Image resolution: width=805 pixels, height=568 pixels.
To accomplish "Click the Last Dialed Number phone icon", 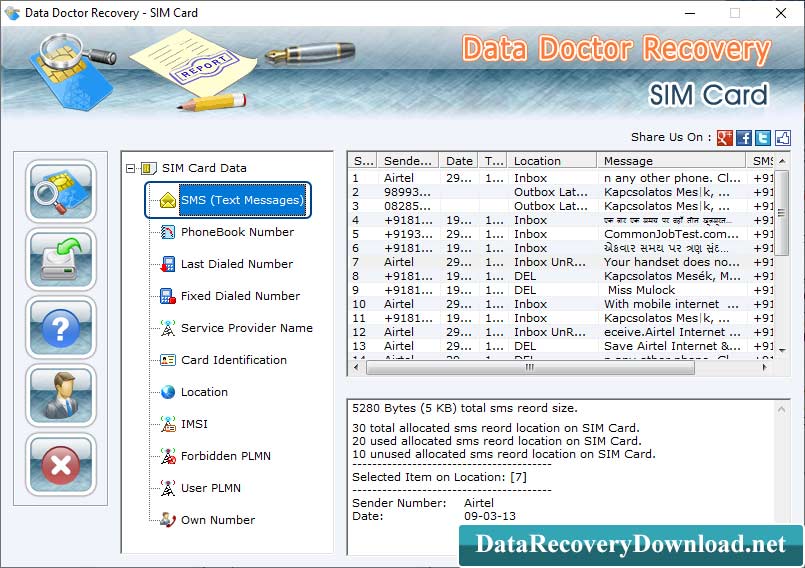I will [168, 264].
